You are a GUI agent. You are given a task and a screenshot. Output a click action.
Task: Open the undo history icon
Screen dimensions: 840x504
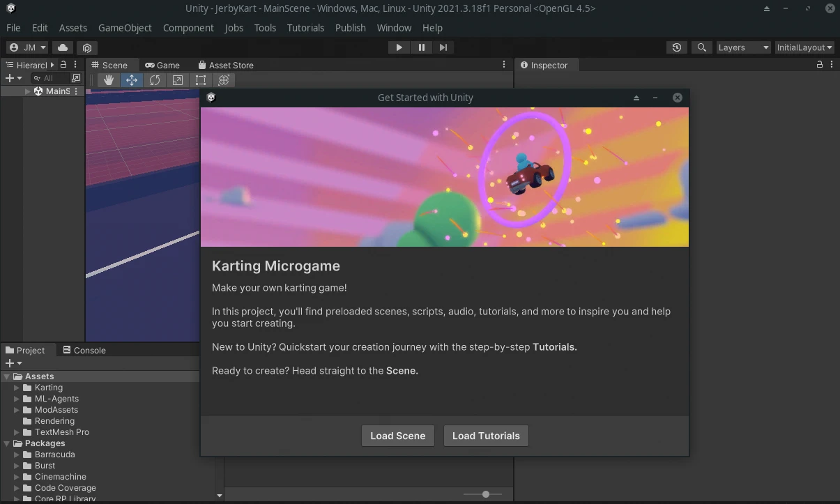677,47
